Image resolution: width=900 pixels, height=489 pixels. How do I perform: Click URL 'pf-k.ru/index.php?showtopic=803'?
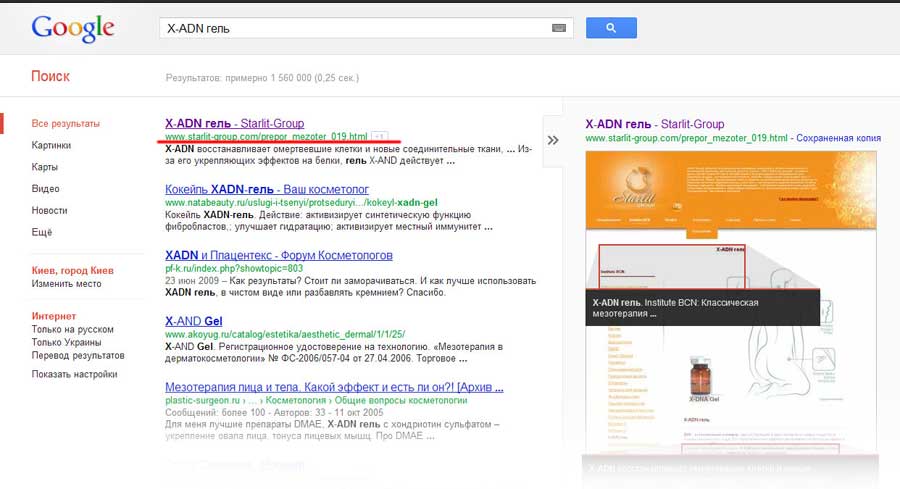(234, 268)
